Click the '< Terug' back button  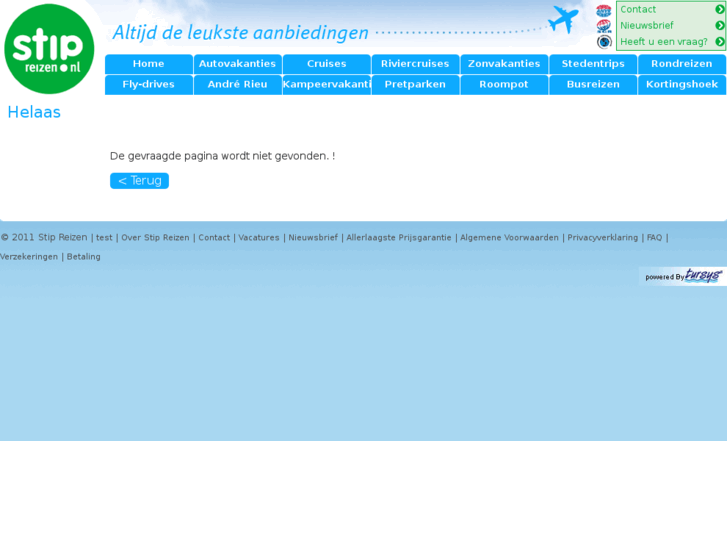(x=140, y=181)
